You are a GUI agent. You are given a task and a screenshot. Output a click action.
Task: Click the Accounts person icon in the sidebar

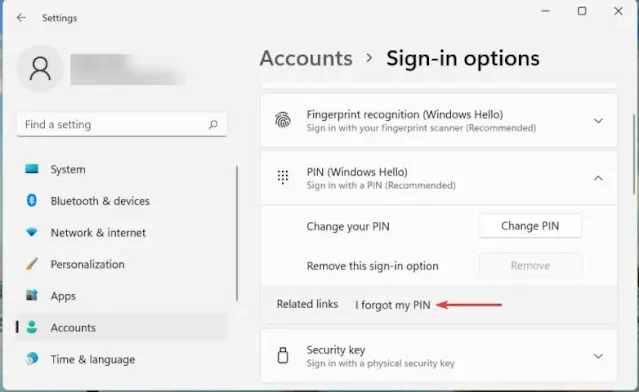(x=32, y=327)
